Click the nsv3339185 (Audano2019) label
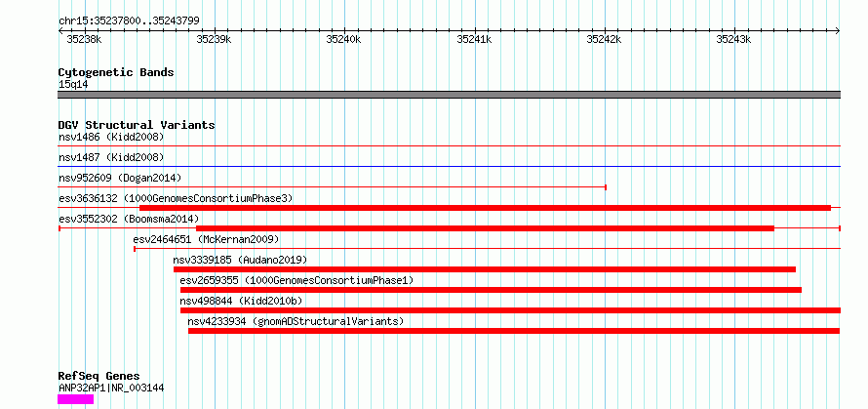Image resolution: width=868 pixels, height=409 pixels. (240, 260)
